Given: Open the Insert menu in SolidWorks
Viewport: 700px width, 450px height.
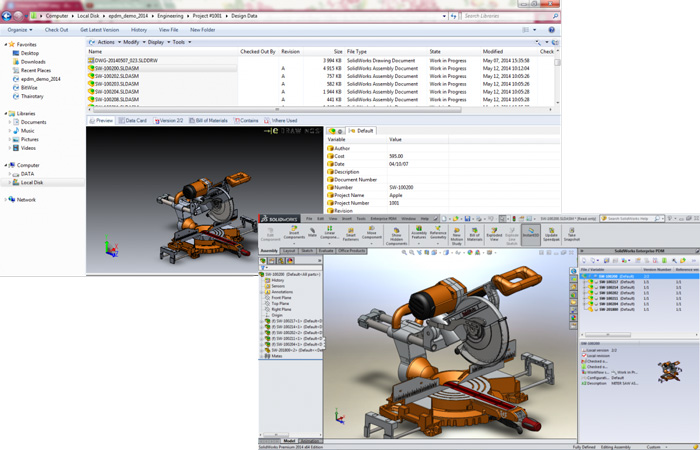Looking at the screenshot, I should point(347,219).
